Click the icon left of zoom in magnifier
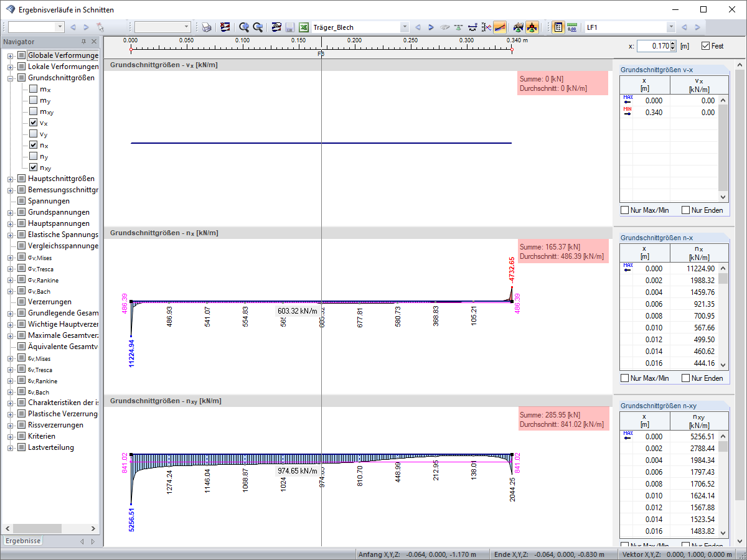Image resolution: width=747 pixels, height=560 pixels. (225, 27)
